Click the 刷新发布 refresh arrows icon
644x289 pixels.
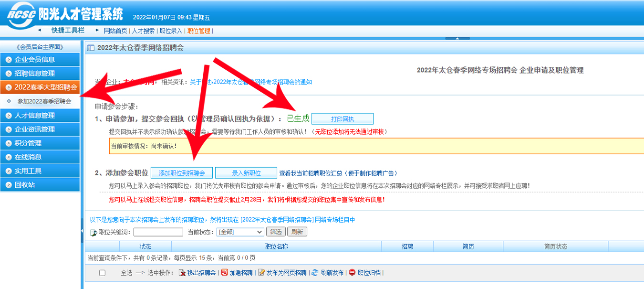tap(314, 273)
